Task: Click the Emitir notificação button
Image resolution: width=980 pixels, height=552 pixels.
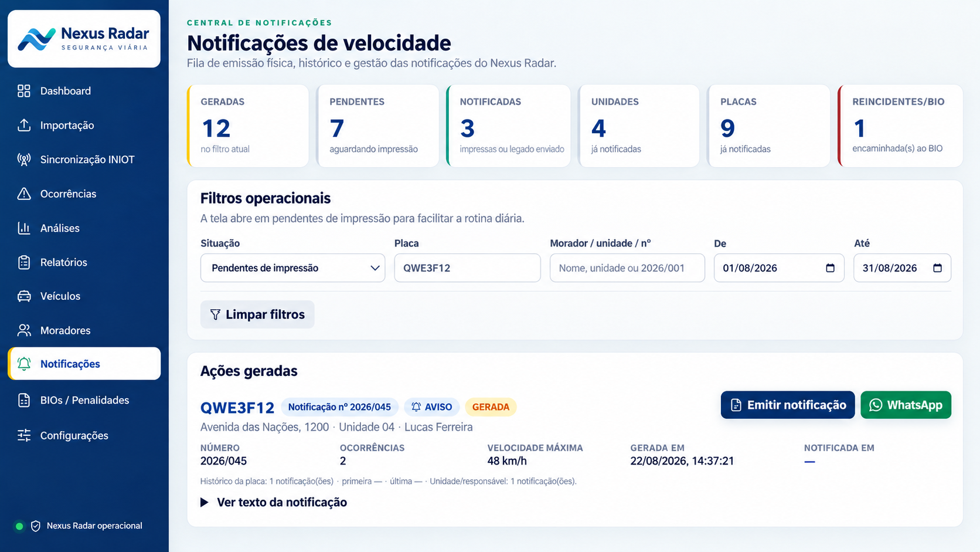Action: pos(788,405)
